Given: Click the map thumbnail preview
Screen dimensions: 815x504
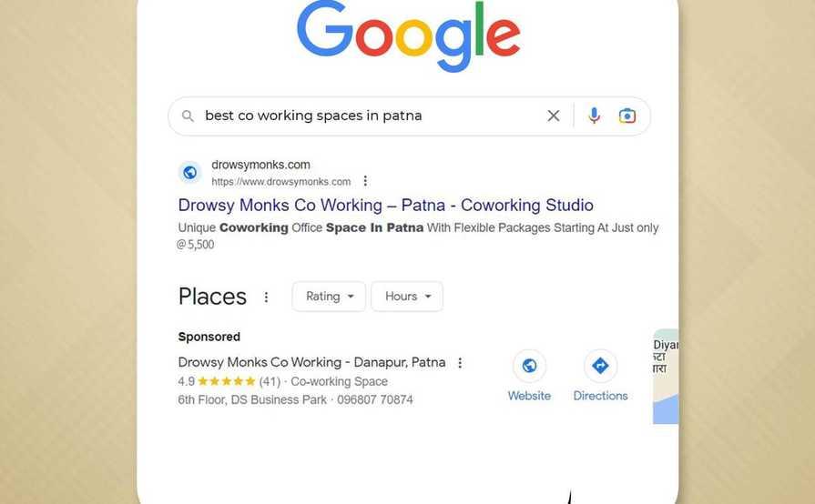Looking at the screenshot, I should point(666,377).
